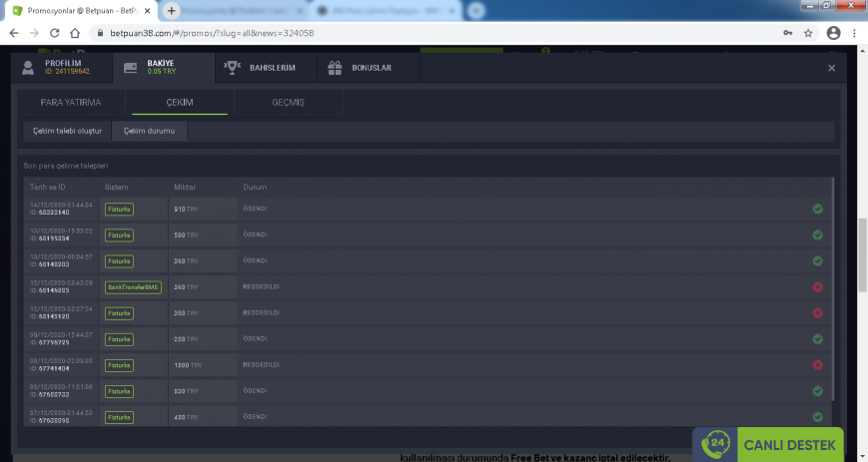Open the Chrome profile avatar icon
This screenshot has width=868, height=462.
click(833, 33)
